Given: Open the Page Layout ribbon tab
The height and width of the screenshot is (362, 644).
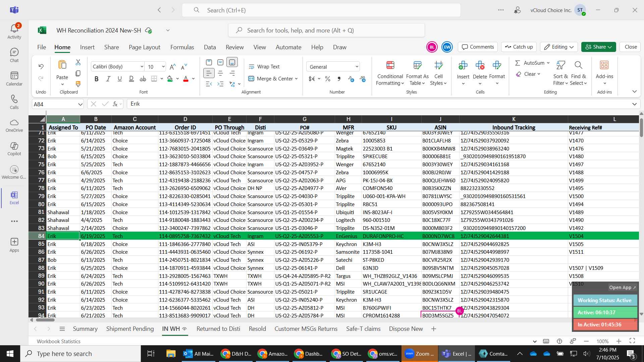Looking at the screenshot, I should [145, 47].
